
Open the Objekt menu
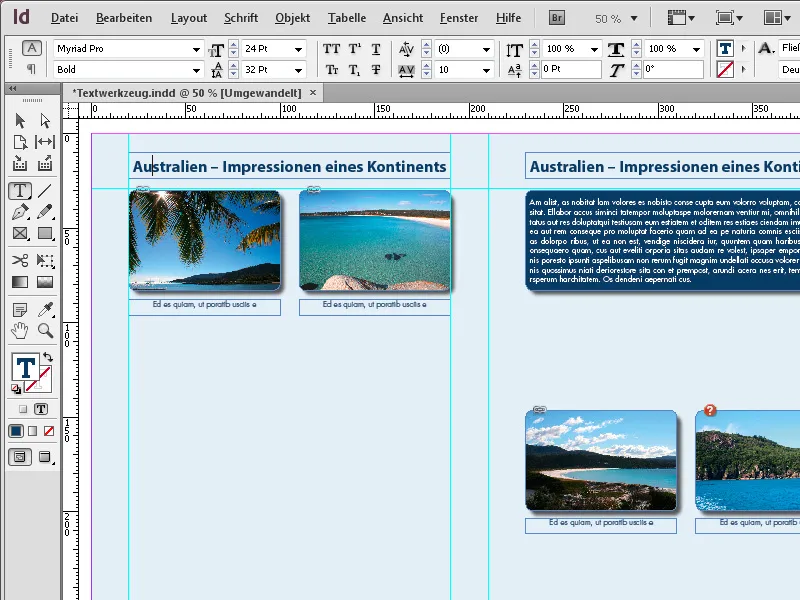point(292,18)
